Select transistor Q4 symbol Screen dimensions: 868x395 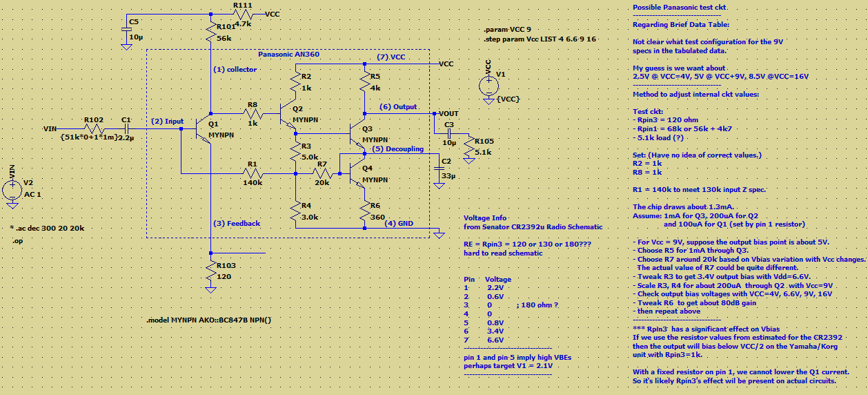click(x=359, y=173)
